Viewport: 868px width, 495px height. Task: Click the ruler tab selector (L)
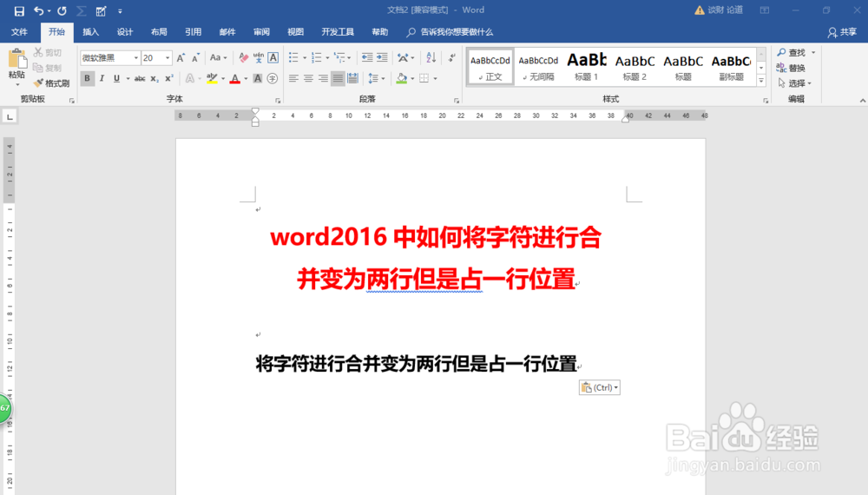pyautogui.click(x=10, y=116)
